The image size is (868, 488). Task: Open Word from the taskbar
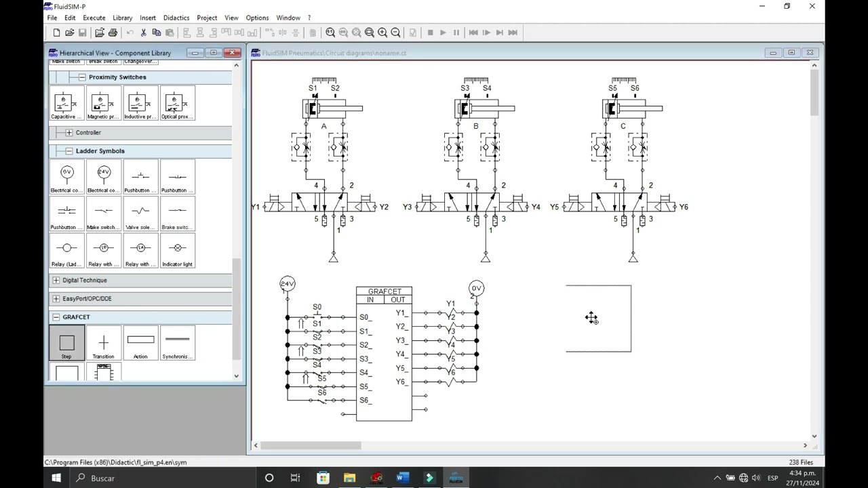coord(402,479)
